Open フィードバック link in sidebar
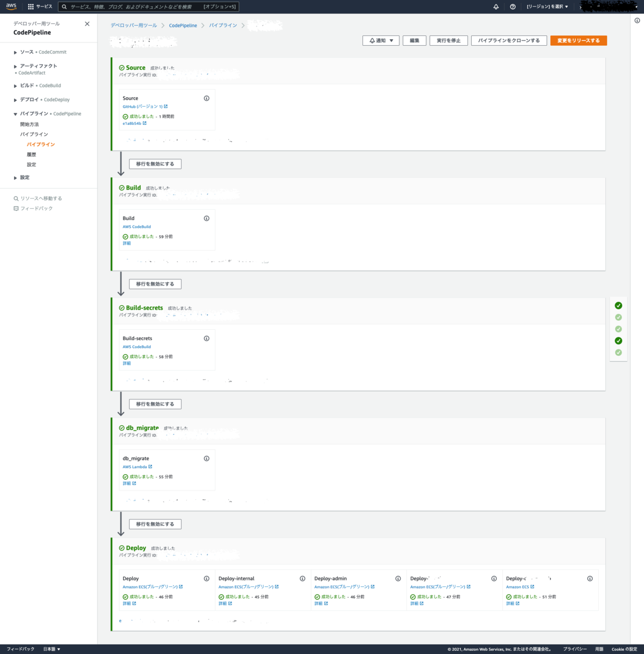644x654 pixels. point(33,209)
